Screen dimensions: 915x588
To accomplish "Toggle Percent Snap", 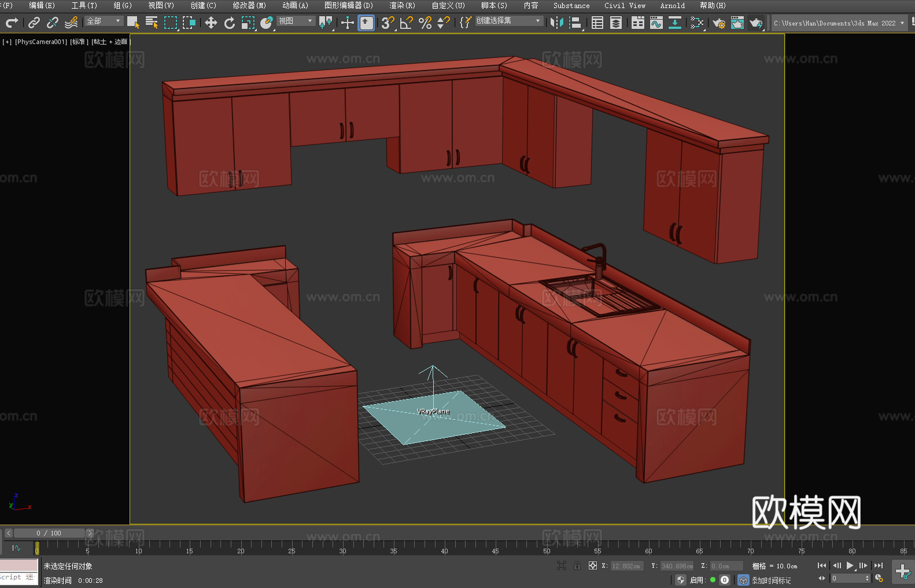I will (425, 23).
